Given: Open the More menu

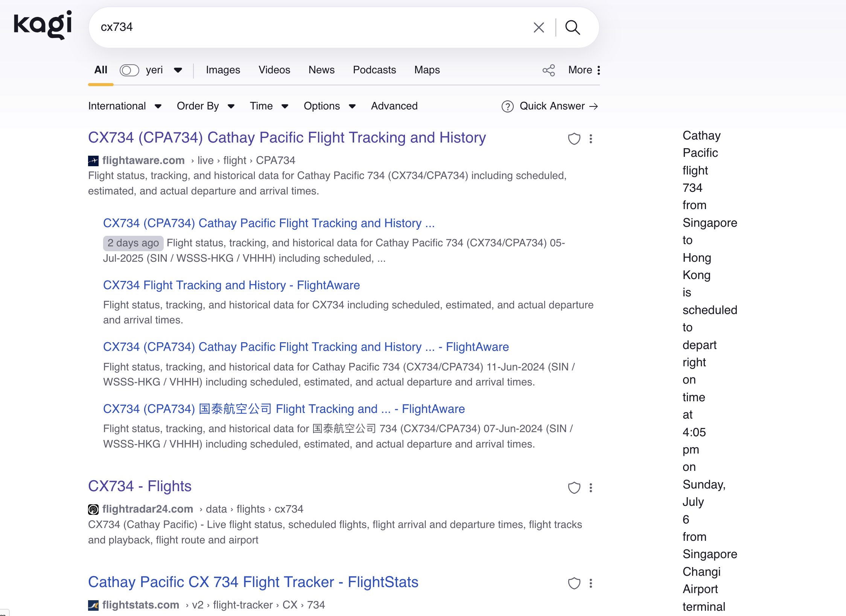Looking at the screenshot, I should tap(584, 70).
